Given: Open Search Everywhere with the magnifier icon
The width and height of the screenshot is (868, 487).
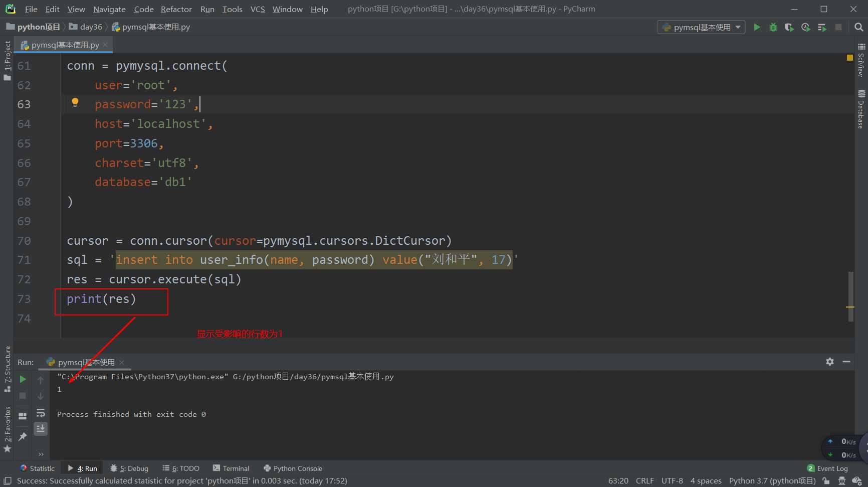Looking at the screenshot, I should click(x=858, y=27).
